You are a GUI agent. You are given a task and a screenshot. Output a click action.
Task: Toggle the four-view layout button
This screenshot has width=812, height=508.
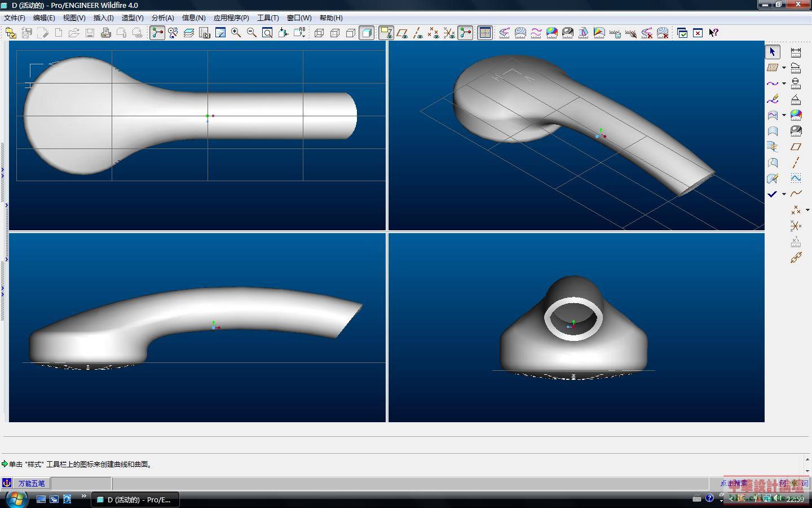[485, 33]
